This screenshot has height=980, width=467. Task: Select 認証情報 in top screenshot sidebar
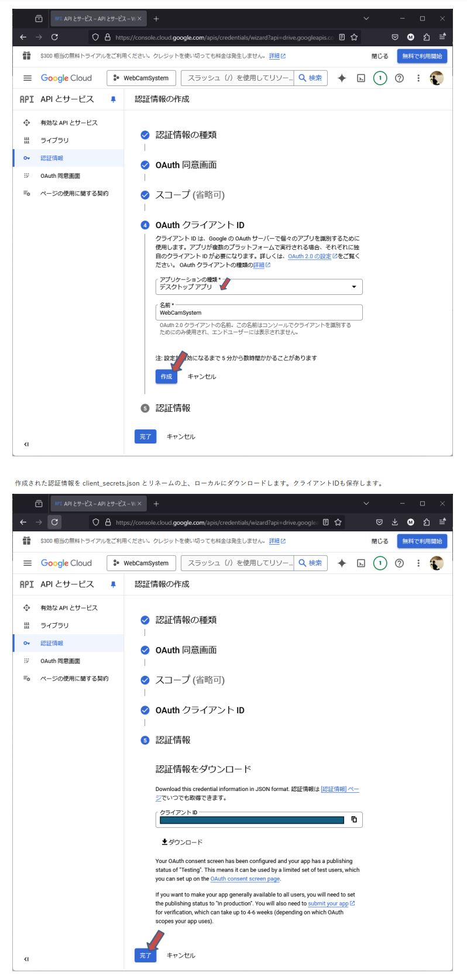click(68, 158)
